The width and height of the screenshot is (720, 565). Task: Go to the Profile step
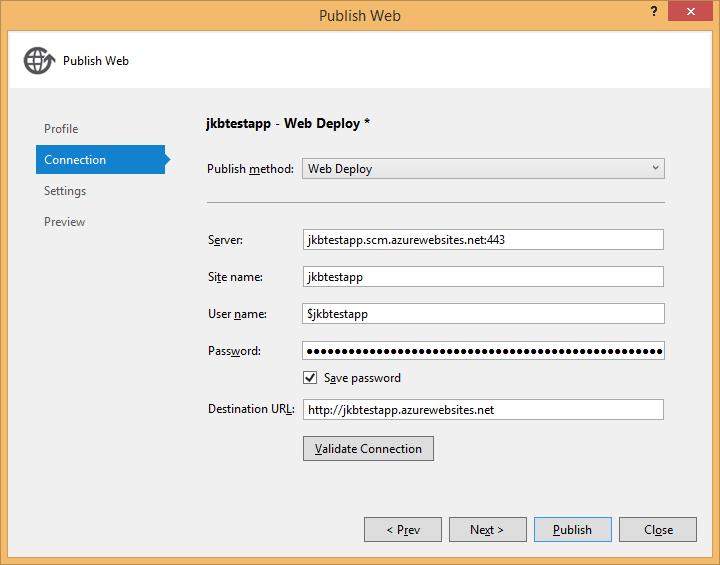point(61,129)
